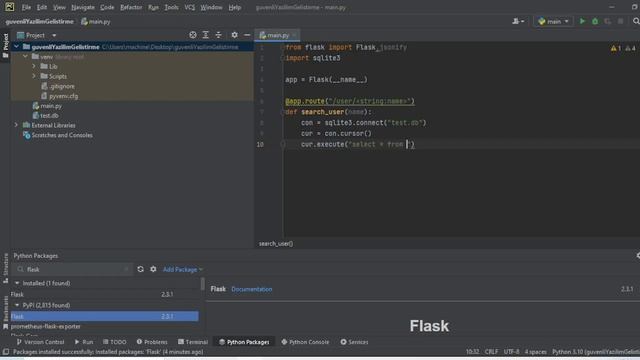This screenshot has width=640, height=360.
Task: Open Python Packages settings gear
Action: point(153,269)
